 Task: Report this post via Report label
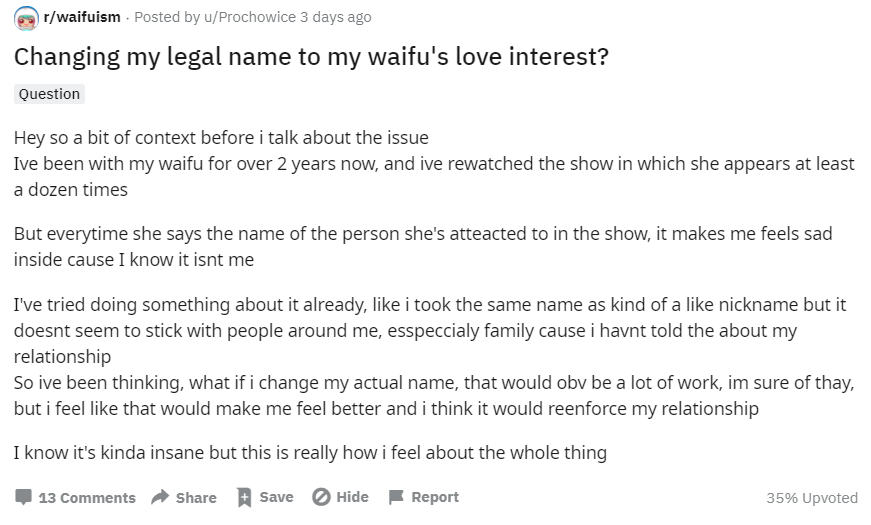435,497
